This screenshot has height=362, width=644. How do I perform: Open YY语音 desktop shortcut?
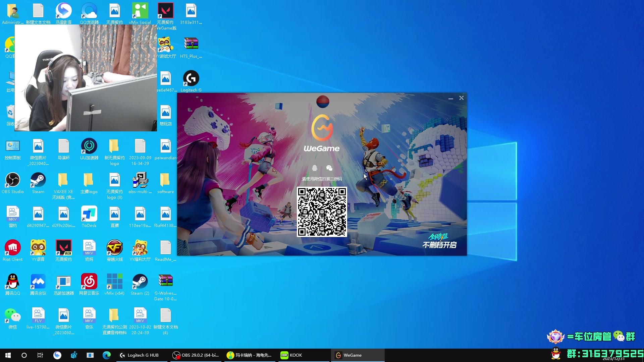tap(38, 251)
